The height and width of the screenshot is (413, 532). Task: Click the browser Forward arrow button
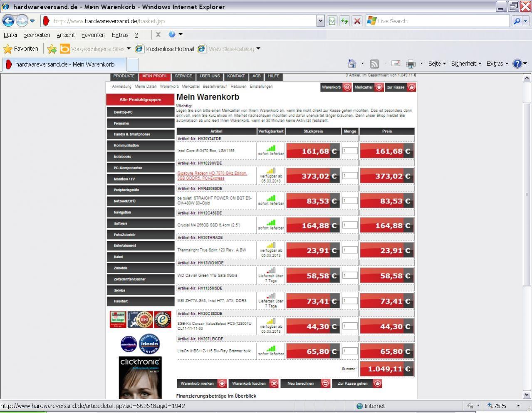pos(22,21)
